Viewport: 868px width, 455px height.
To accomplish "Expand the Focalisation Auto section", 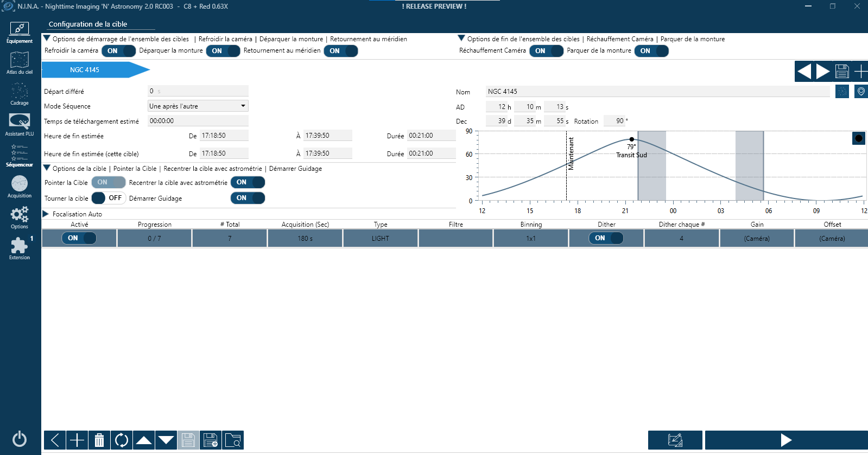I will pyautogui.click(x=46, y=214).
